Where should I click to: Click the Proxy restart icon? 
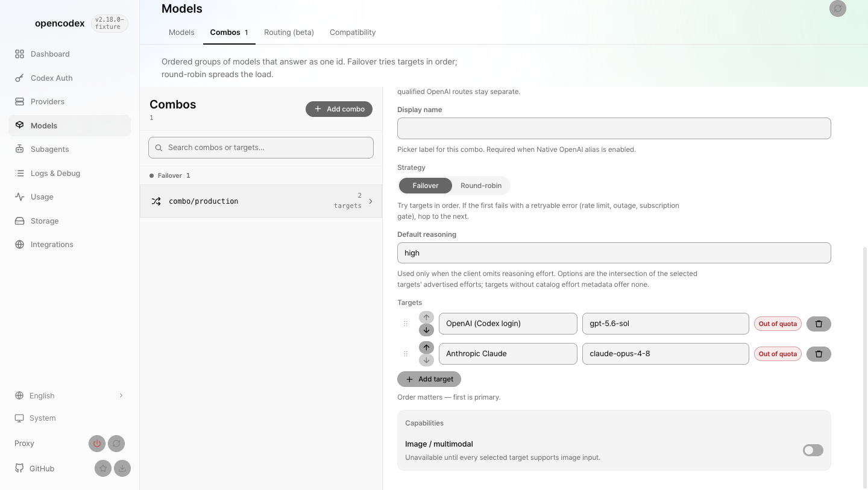(x=116, y=444)
